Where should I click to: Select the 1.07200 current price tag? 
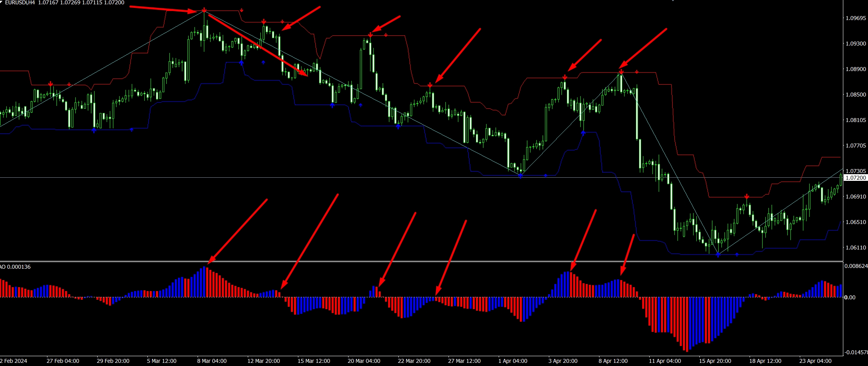[x=856, y=178]
